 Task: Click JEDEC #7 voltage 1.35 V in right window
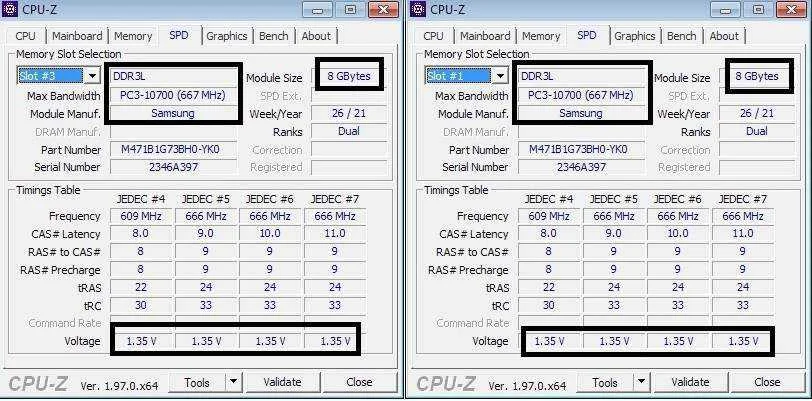[743, 341]
